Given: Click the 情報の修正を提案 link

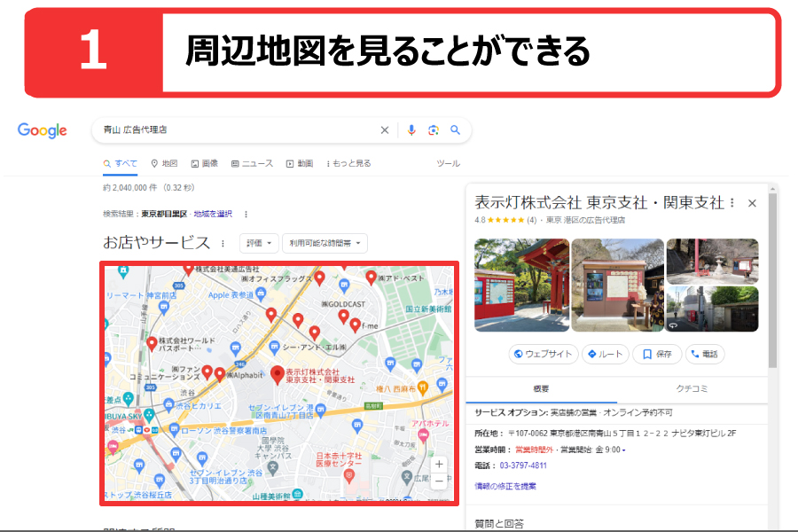Looking at the screenshot, I should click(505, 486).
